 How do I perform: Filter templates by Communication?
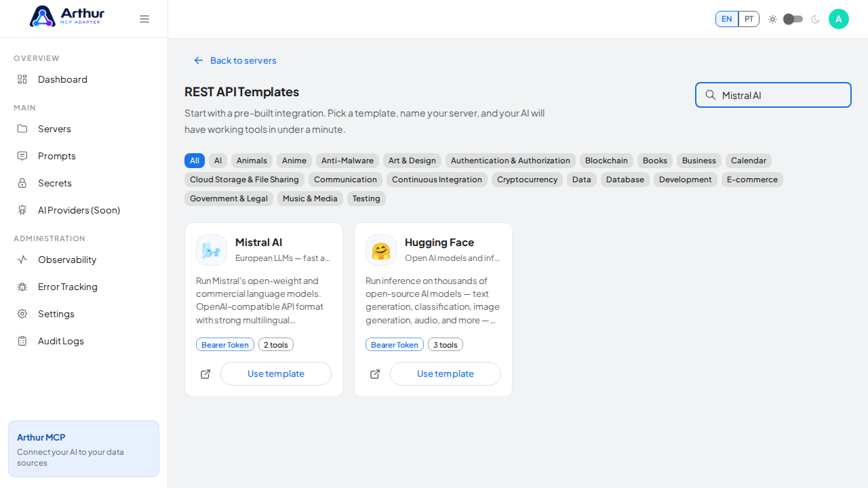[x=345, y=180]
